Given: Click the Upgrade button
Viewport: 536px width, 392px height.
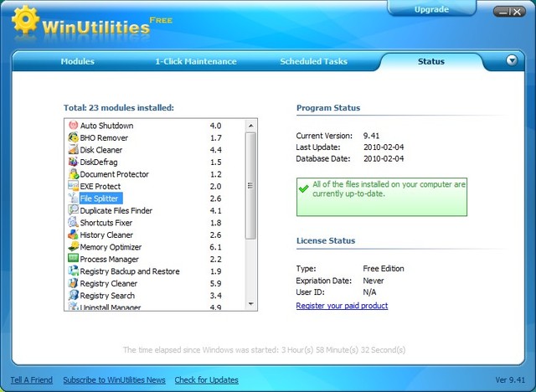Looking at the screenshot, I should pyautogui.click(x=432, y=9).
